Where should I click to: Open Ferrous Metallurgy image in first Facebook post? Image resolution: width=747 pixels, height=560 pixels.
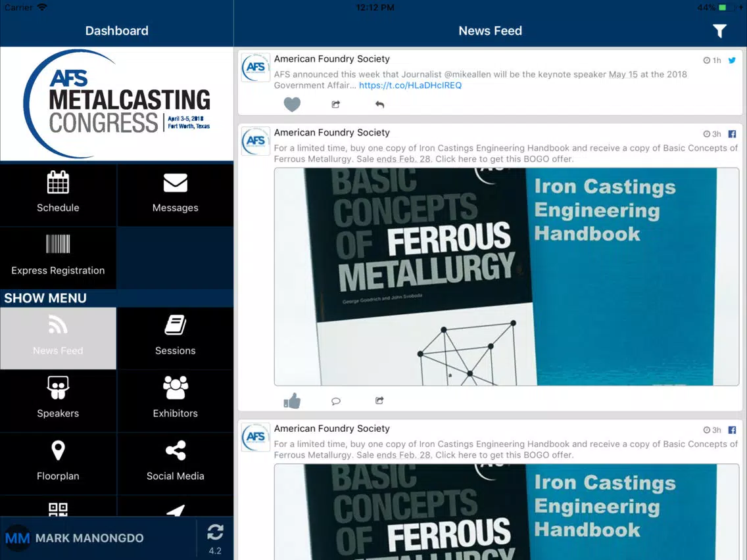click(506, 277)
